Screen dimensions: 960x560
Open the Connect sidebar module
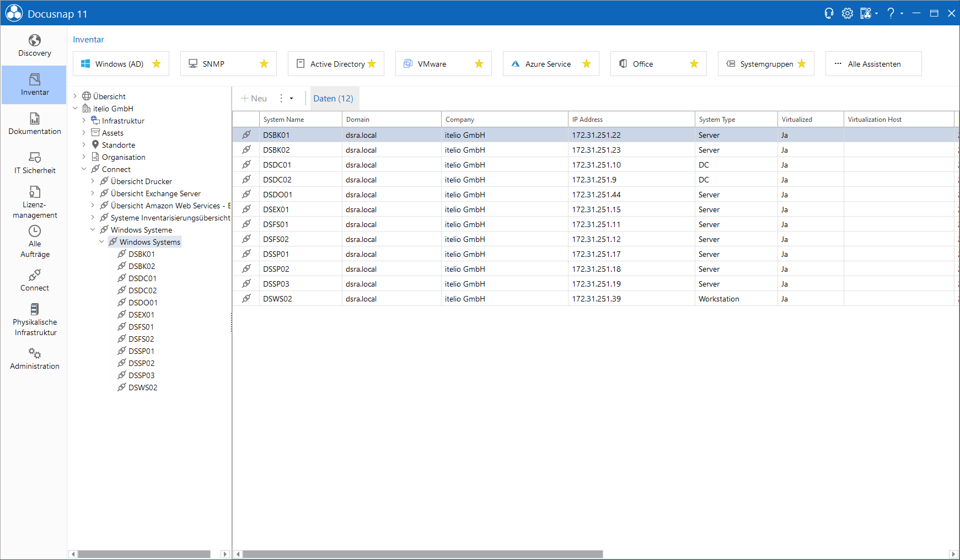pos(35,281)
